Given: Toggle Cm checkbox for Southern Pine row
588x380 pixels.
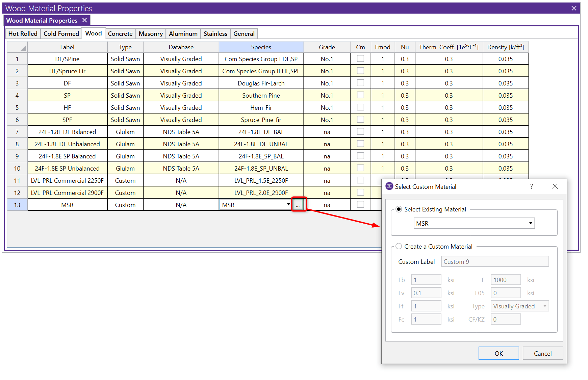Looking at the screenshot, I should pos(360,95).
